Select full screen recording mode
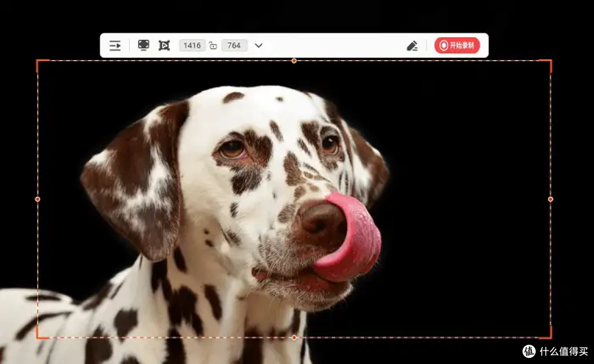The image size is (594, 364). [144, 45]
